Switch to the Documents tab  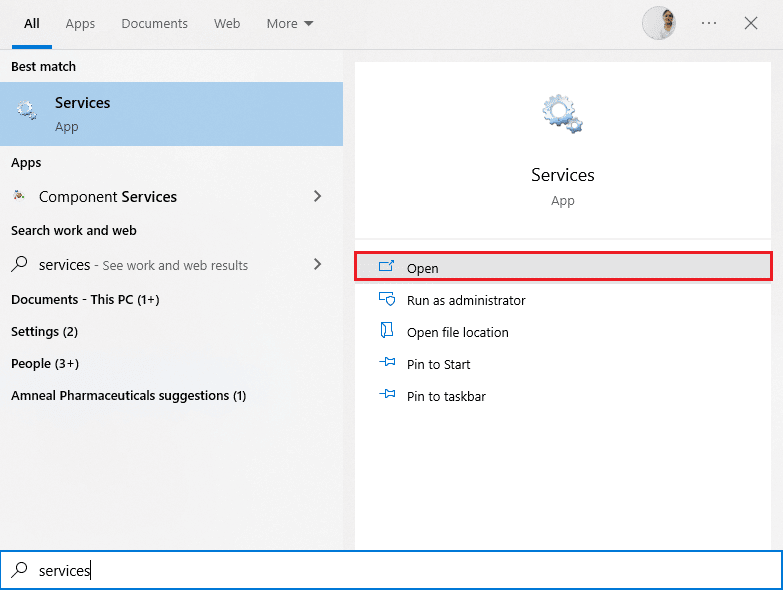[x=154, y=23]
